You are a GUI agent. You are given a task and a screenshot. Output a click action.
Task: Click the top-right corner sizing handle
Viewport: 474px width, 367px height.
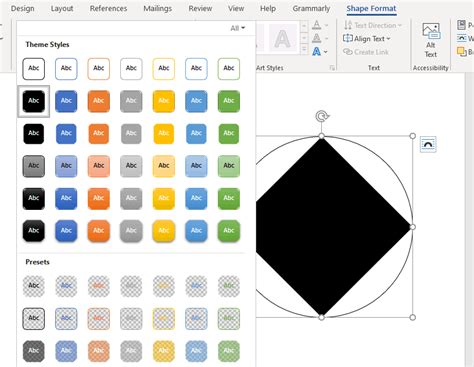[413, 136]
